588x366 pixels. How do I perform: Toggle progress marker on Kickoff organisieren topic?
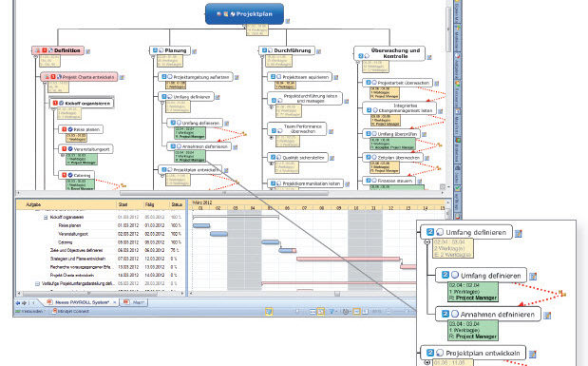tap(61, 104)
